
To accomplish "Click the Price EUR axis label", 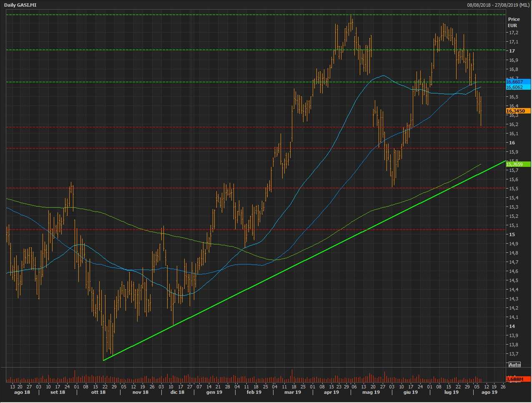I will point(514,22).
